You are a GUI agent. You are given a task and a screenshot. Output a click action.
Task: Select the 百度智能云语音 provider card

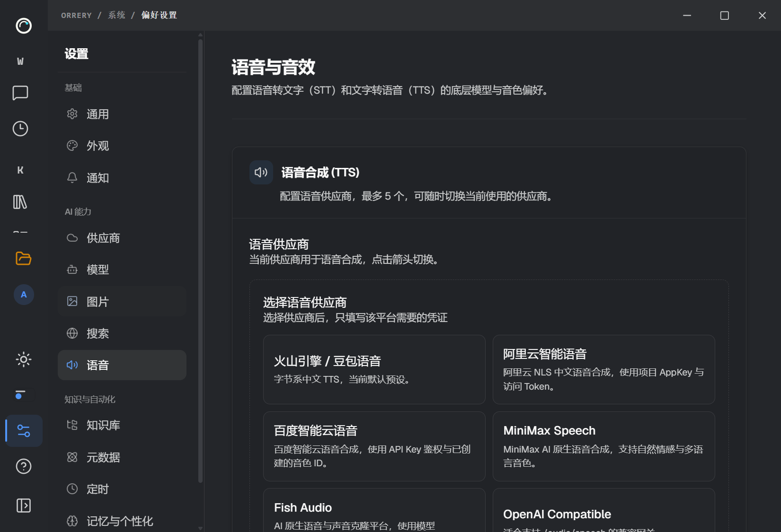[x=374, y=446]
